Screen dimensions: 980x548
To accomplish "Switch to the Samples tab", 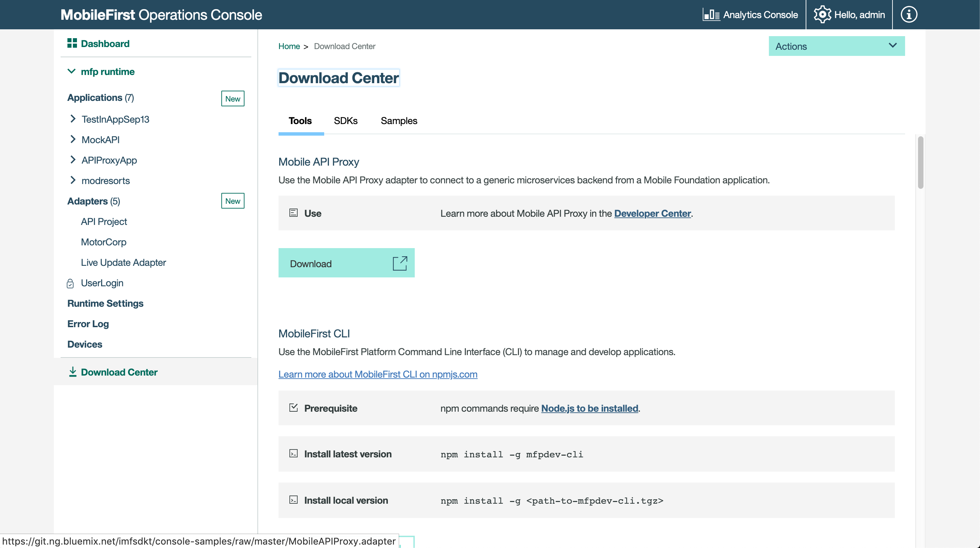I will [x=399, y=121].
